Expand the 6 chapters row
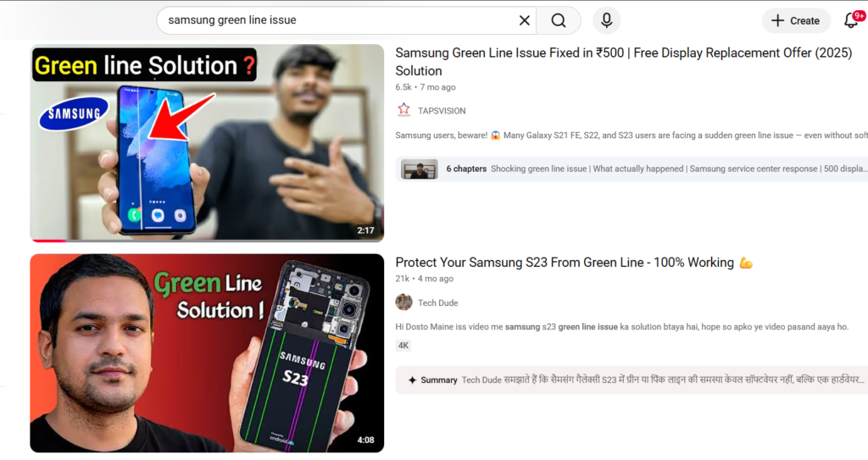This screenshot has height=460, width=868. point(632,169)
